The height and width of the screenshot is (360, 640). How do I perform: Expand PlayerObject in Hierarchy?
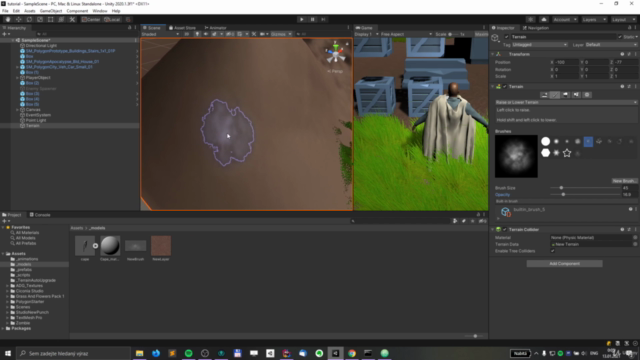pyautogui.click(x=18, y=78)
